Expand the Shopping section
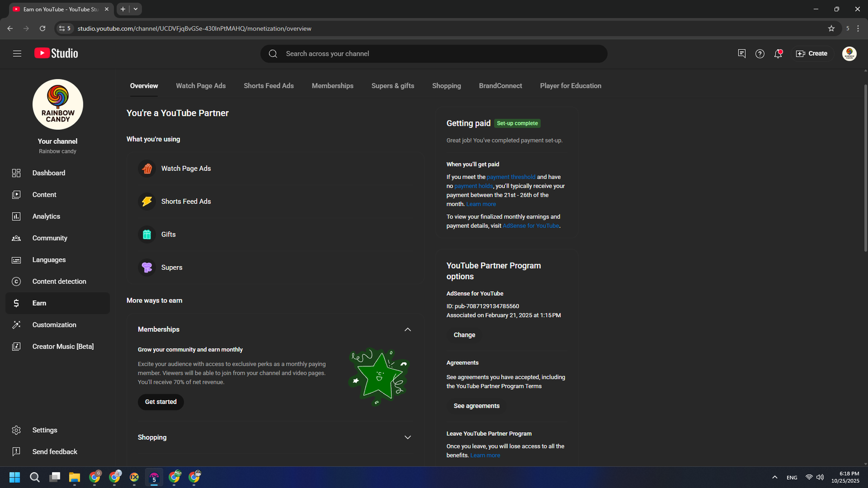The height and width of the screenshot is (488, 868). [x=407, y=438]
